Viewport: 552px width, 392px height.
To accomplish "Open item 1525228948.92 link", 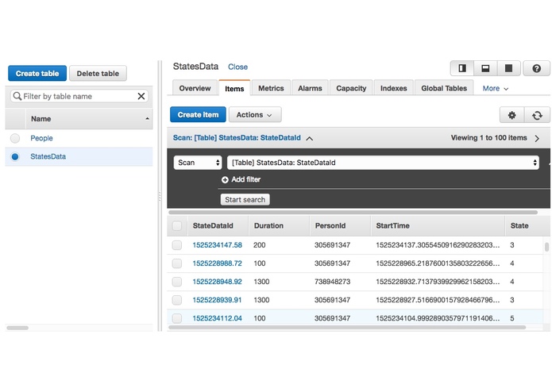I will coord(217,282).
